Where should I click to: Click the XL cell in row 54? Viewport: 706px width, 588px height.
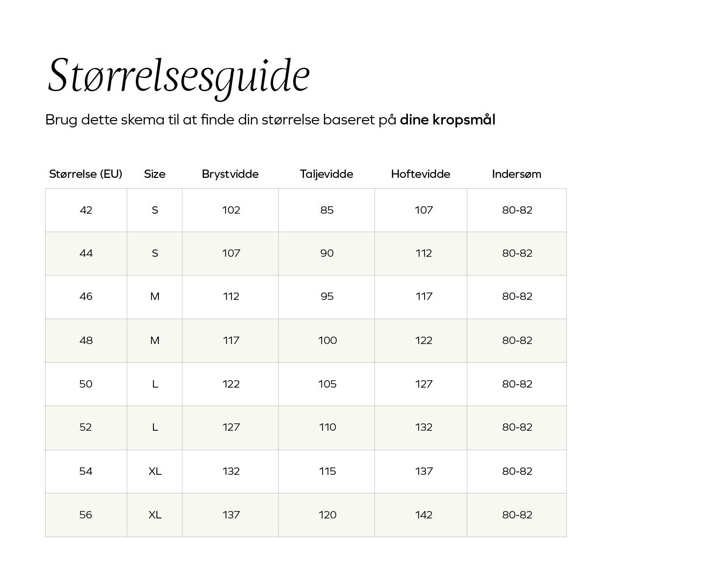click(154, 471)
